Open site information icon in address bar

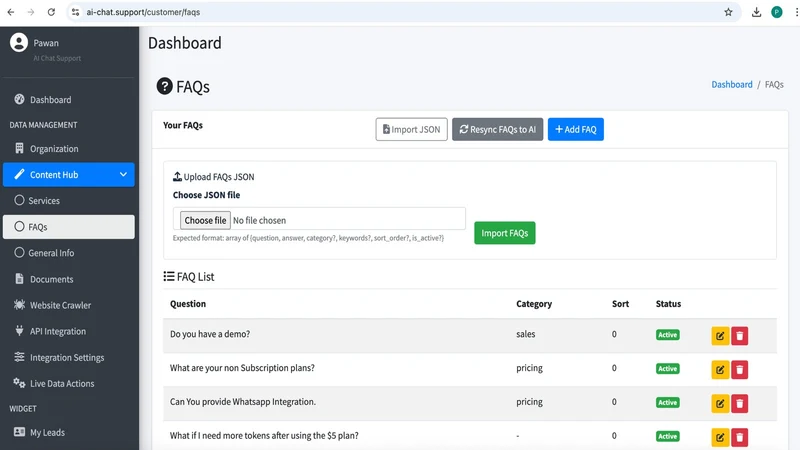coord(76,12)
